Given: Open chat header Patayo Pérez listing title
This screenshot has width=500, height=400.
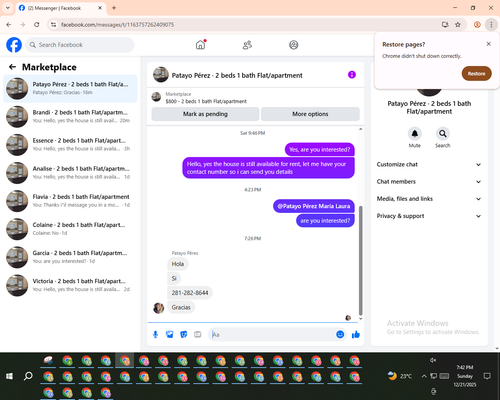Looking at the screenshot, I should click(237, 75).
